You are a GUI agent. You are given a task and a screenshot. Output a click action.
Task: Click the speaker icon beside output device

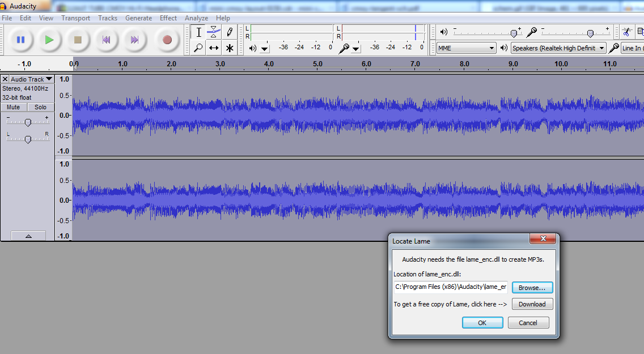504,48
